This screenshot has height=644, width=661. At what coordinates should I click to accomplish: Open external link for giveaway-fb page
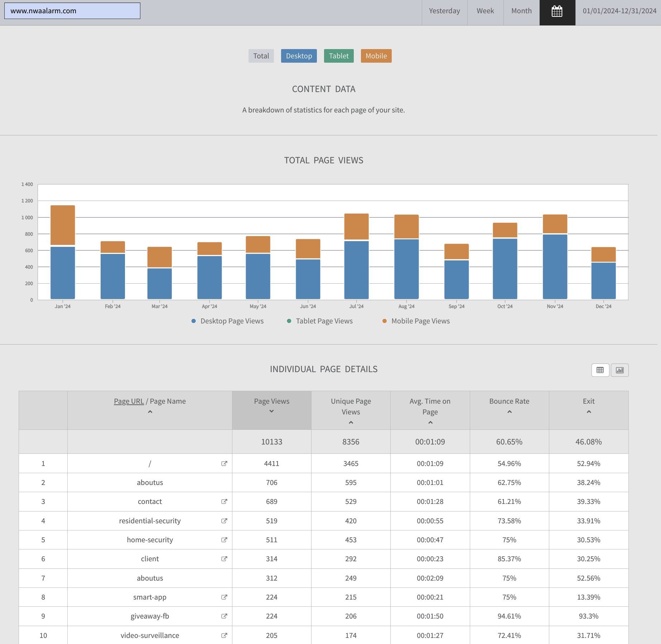coord(224,616)
